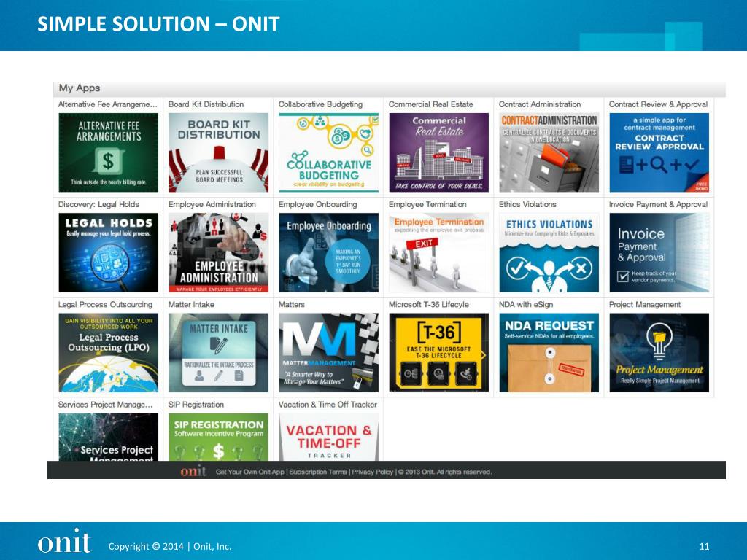Click the 'Employee Termination' title text
Image resolution: width=747 pixels, height=560 pixels.
coord(427,204)
